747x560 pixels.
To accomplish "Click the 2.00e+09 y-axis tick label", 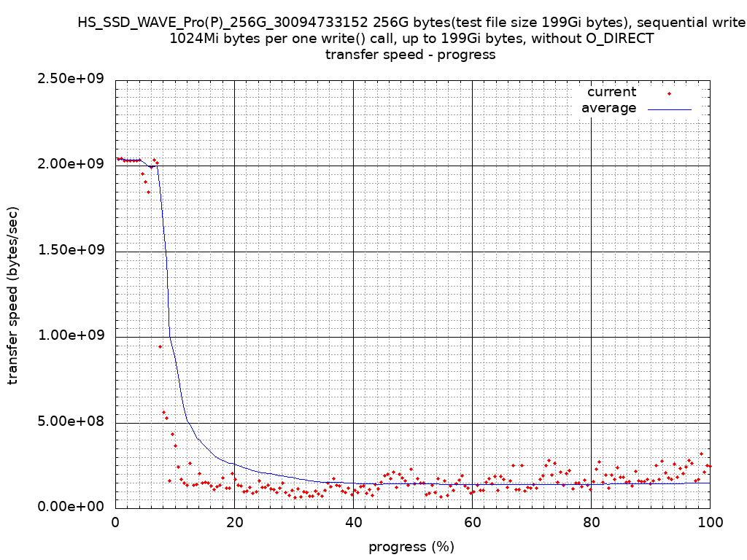I will pos(72,164).
